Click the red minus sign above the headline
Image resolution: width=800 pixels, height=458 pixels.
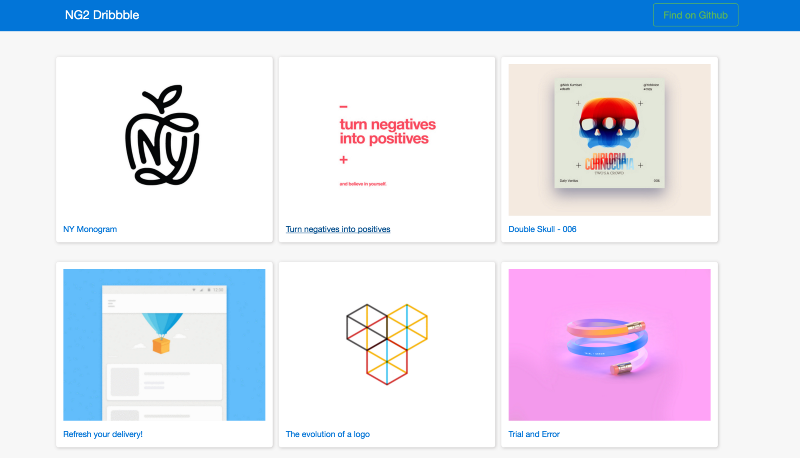coord(343,107)
